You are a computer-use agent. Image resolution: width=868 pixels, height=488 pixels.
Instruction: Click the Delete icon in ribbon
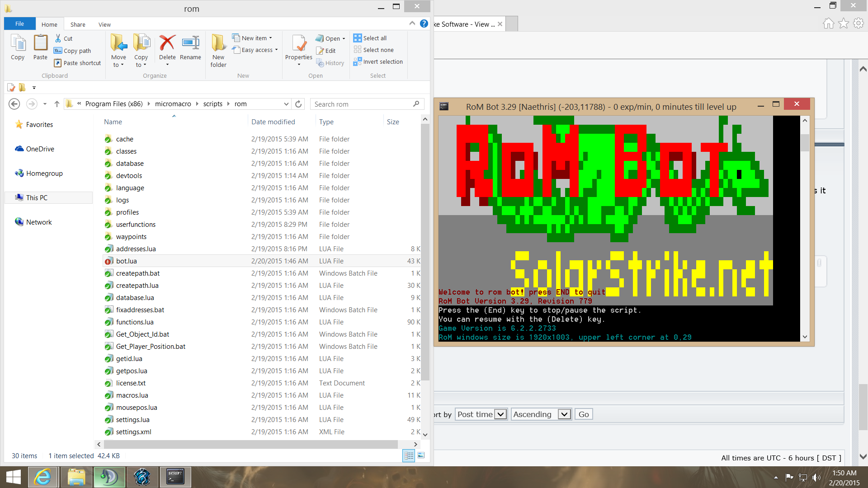coord(167,44)
